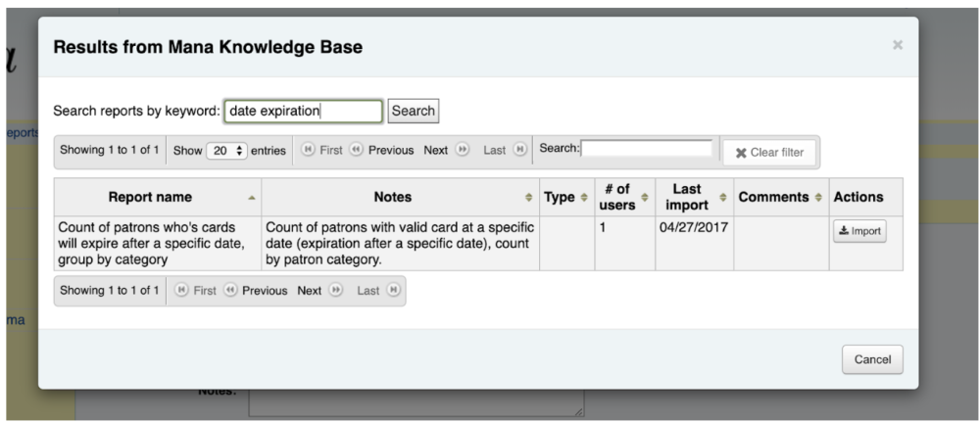
Task: Click the top Last page icon
Action: [519, 150]
